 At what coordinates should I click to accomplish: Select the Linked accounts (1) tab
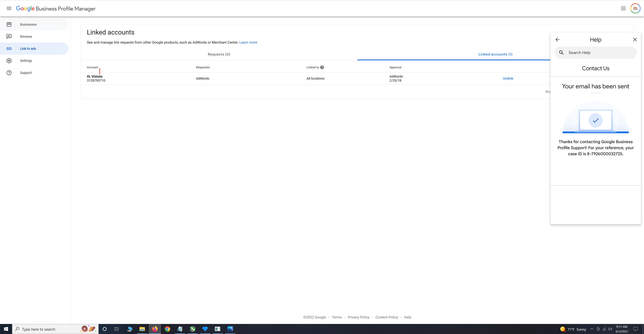click(x=495, y=54)
